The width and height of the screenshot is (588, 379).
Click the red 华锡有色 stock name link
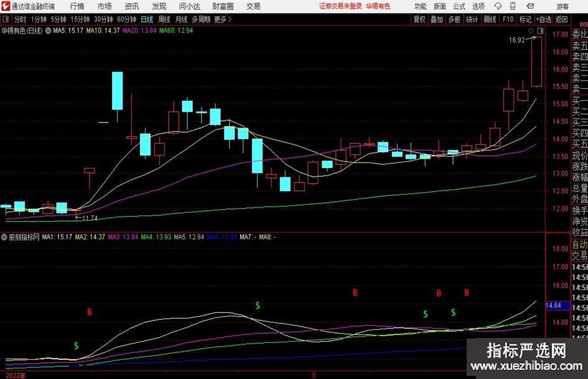[378, 6]
